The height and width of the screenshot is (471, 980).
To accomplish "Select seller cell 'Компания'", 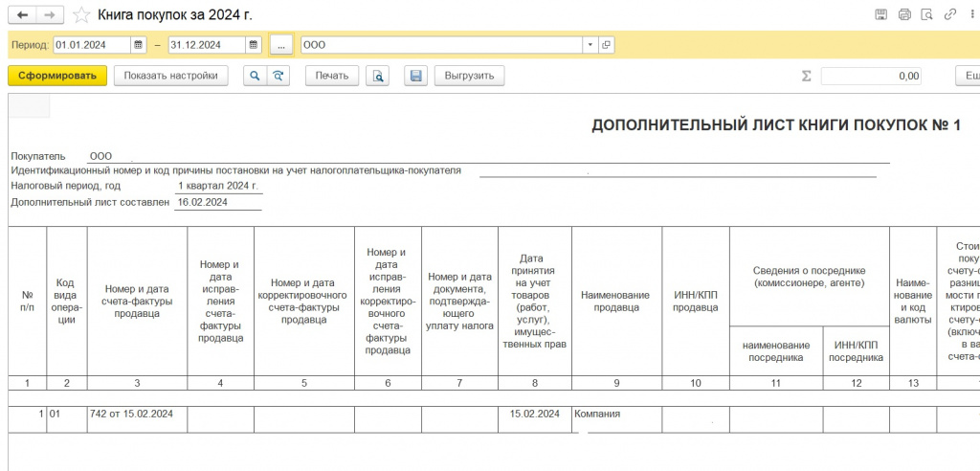I will [617, 419].
